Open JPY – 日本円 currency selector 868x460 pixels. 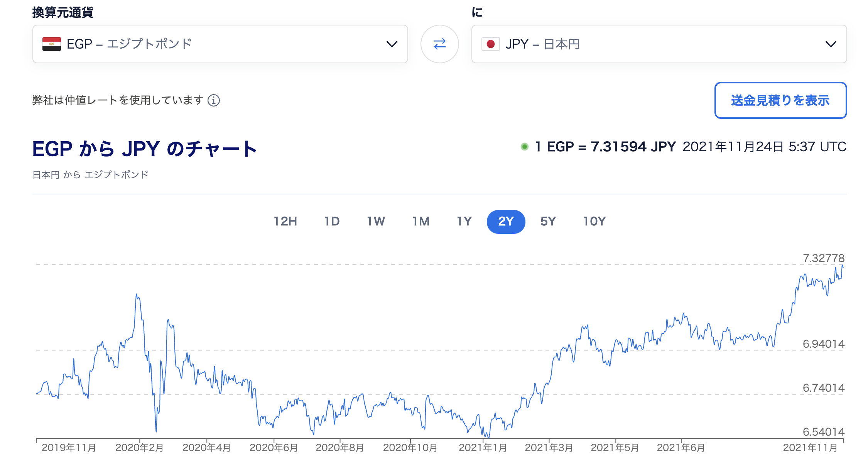tap(659, 44)
